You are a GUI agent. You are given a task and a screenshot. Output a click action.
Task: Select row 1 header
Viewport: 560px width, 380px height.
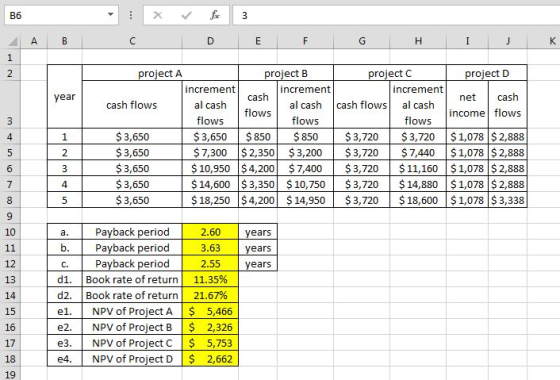[x=10, y=57]
